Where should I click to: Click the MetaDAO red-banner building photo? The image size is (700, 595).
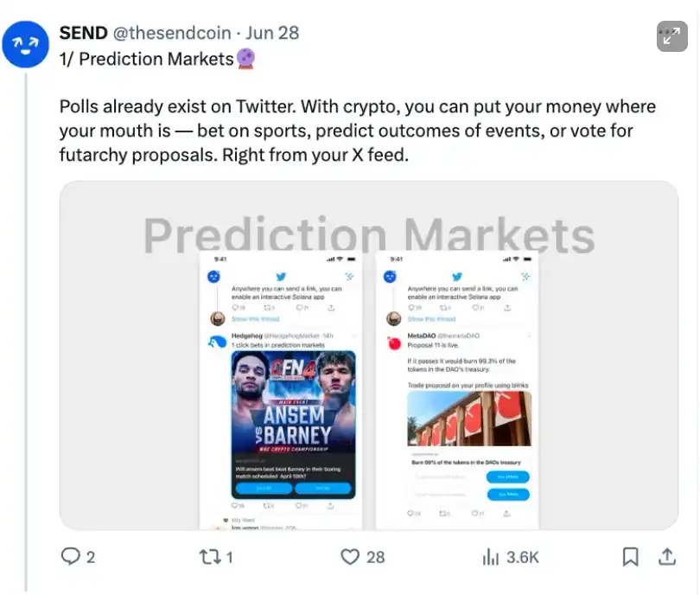coord(469,419)
